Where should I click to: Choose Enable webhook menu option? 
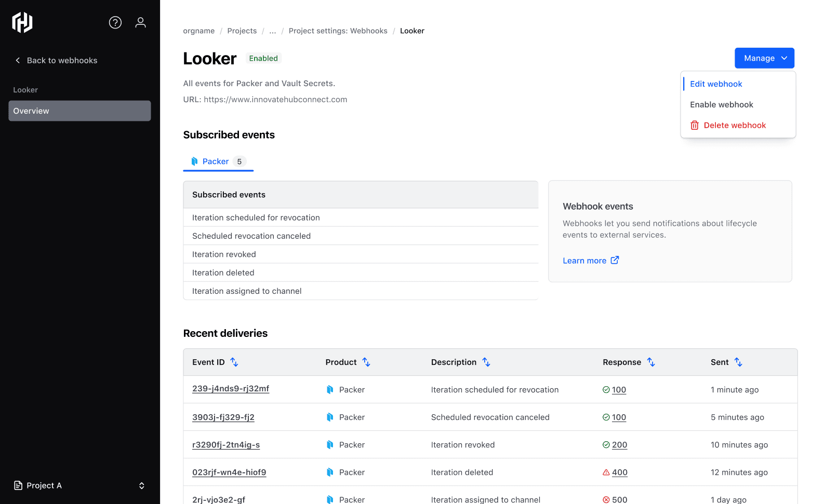(x=721, y=105)
